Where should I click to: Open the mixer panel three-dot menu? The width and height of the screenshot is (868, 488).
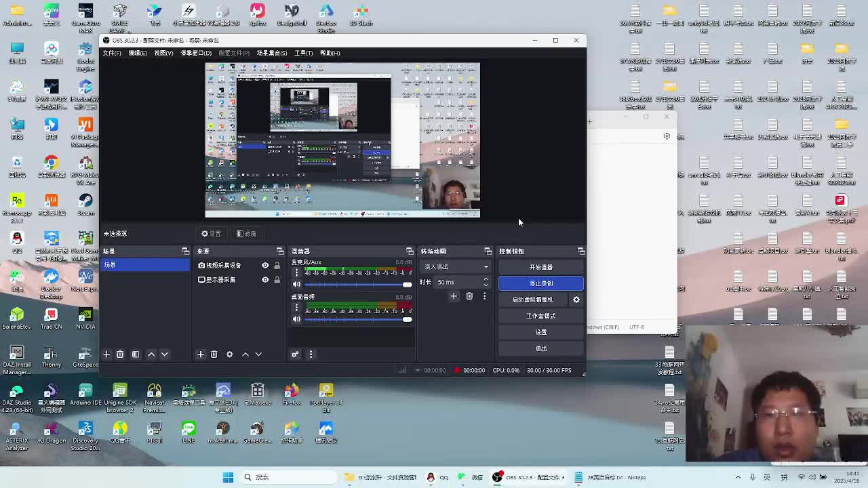[311, 354]
